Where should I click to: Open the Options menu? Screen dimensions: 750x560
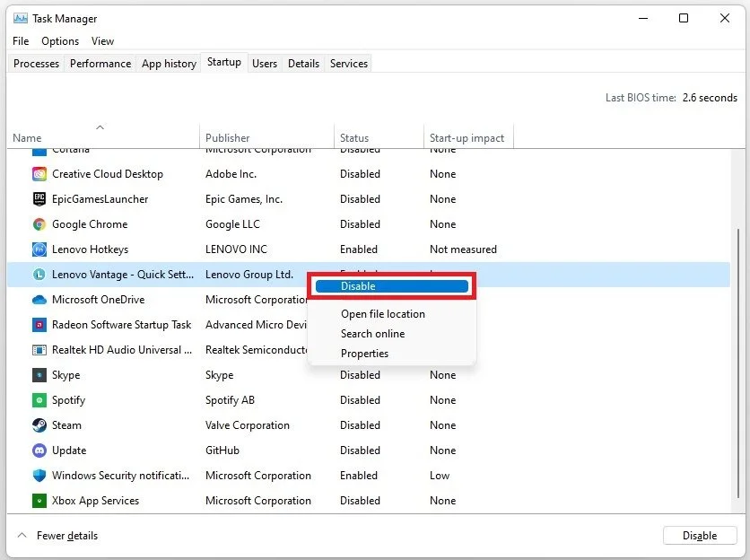click(60, 41)
